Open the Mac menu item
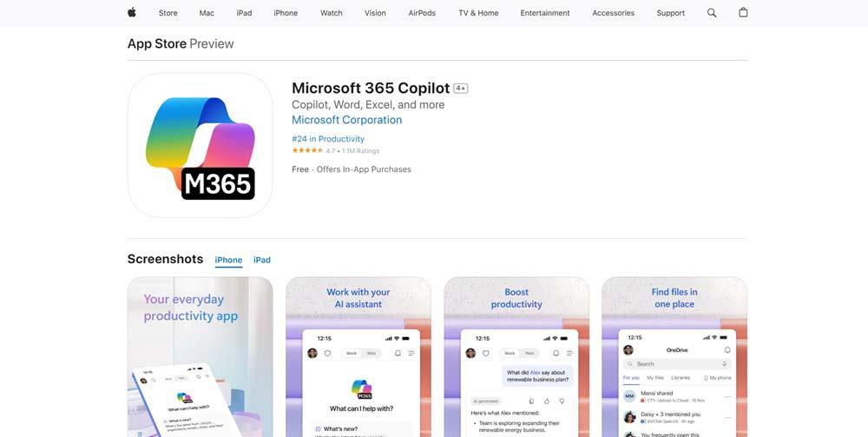Screen dimensions: 868x437 [x=207, y=13]
